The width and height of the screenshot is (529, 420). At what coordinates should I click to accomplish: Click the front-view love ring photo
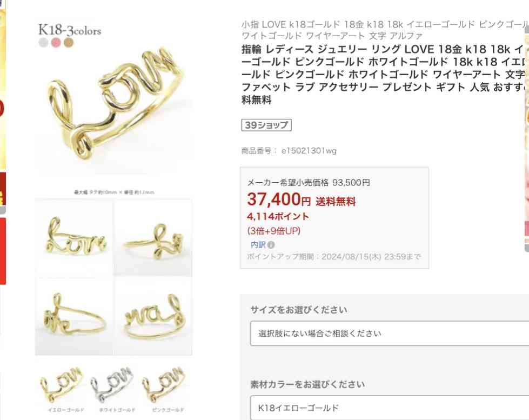pyautogui.click(x=74, y=238)
